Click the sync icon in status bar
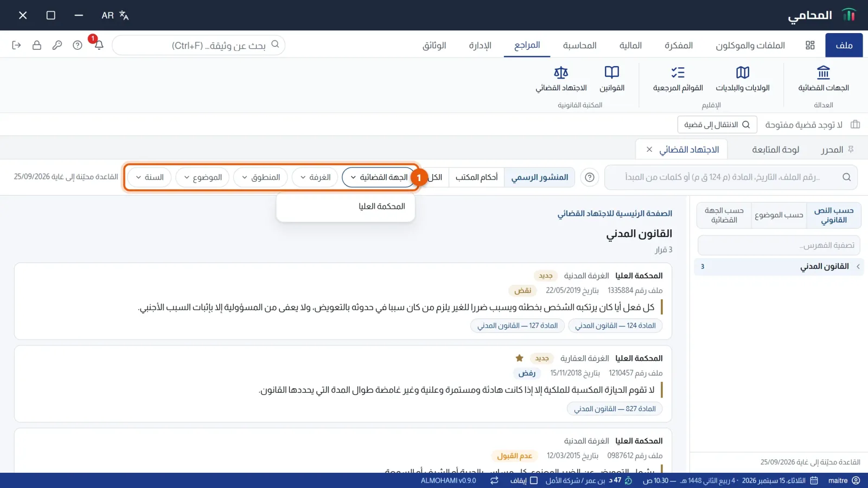Screen dimensions: 868x488 494,480
